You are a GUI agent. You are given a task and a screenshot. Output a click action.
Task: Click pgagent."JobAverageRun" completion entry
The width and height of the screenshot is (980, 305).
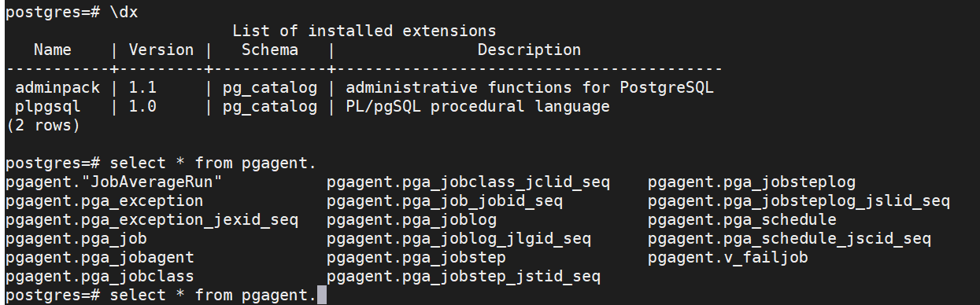coord(114,182)
